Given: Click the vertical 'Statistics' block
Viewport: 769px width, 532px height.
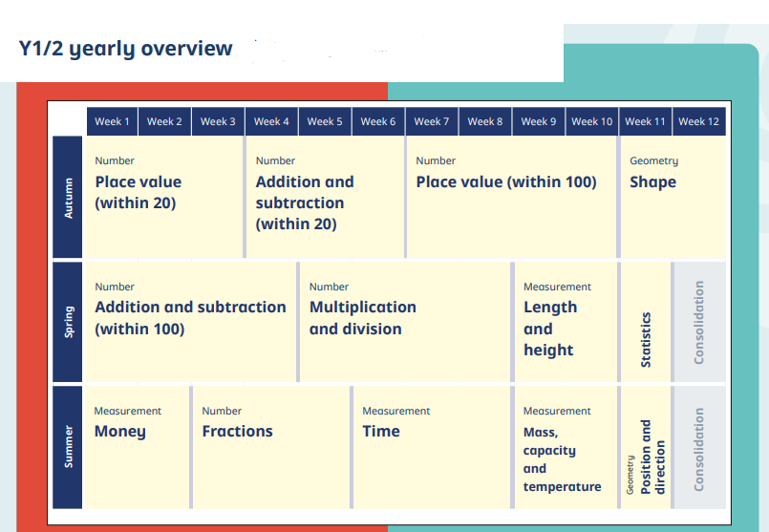Looking at the screenshot, I should (x=646, y=322).
